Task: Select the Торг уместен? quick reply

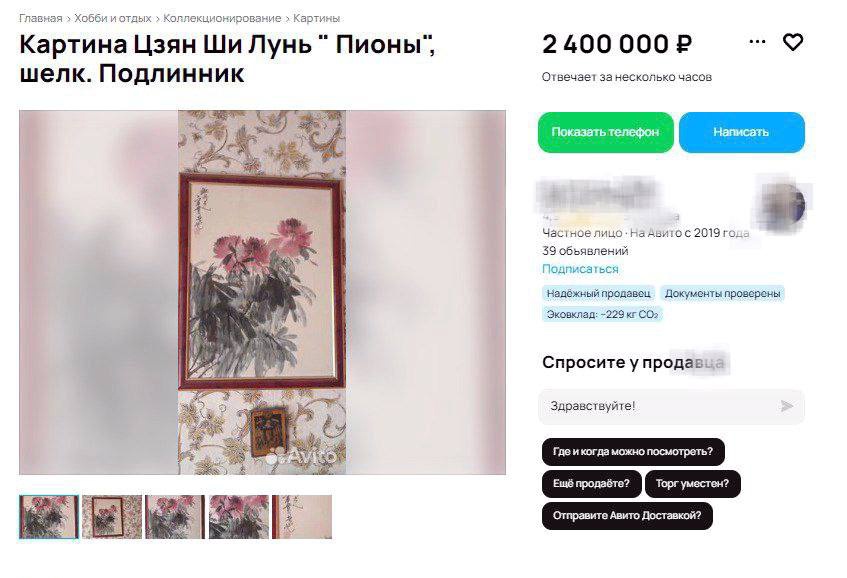Action: click(693, 483)
